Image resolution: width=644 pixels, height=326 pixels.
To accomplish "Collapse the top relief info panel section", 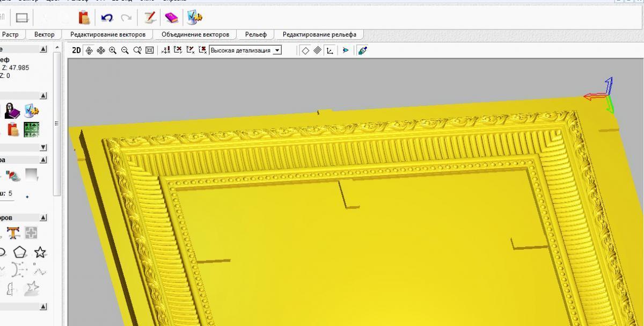I will 43,49.
